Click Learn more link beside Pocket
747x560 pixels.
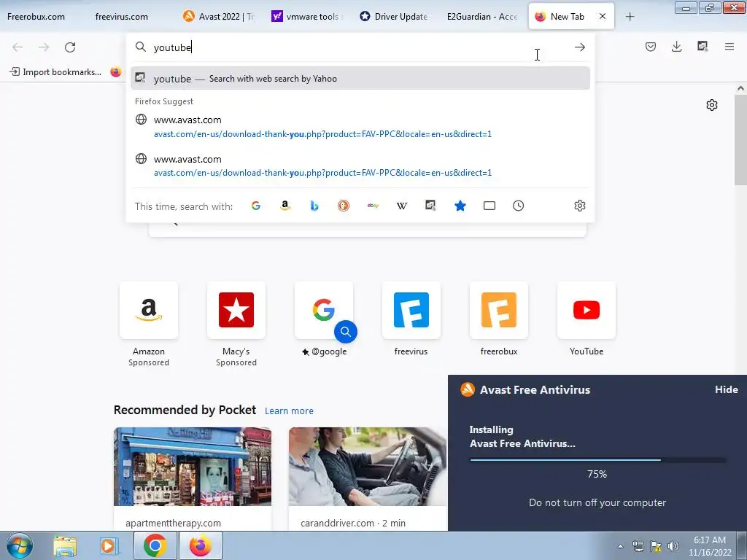point(289,411)
